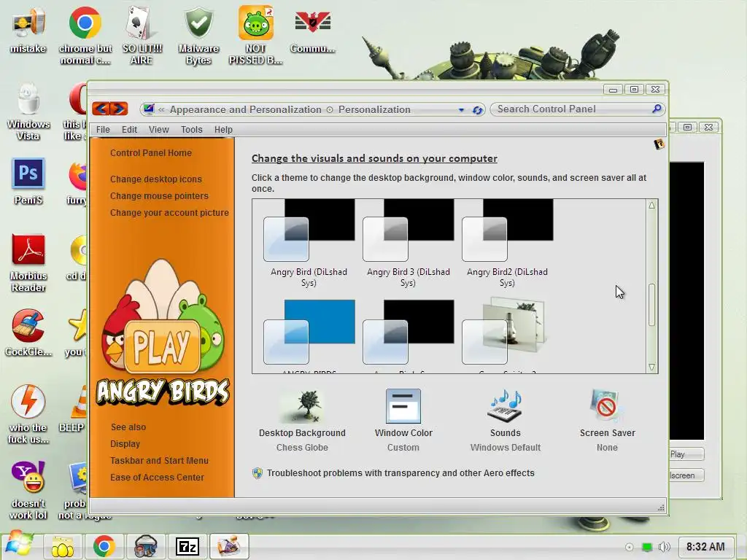Open the Edit menu
The height and width of the screenshot is (560, 747).
129,130
